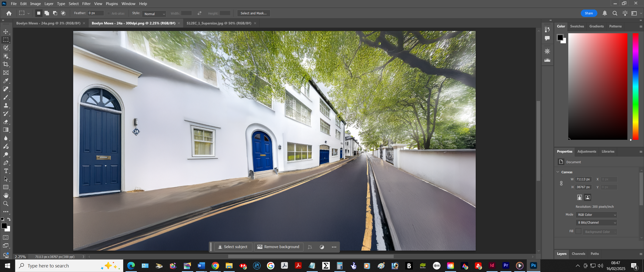Open the RGB Color mode dropdown
The width and height of the screenshot is (644, 272).
(x=596, y=215)
